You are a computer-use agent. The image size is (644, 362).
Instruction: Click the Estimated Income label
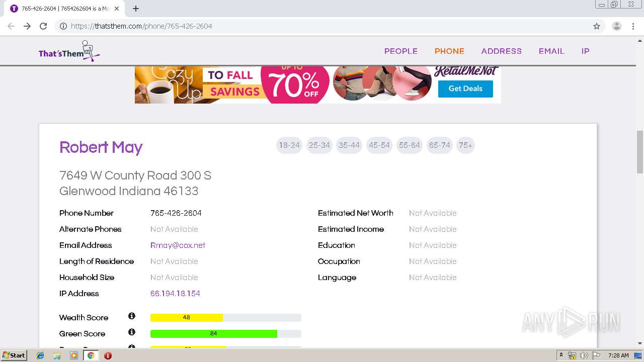[351, 229]
